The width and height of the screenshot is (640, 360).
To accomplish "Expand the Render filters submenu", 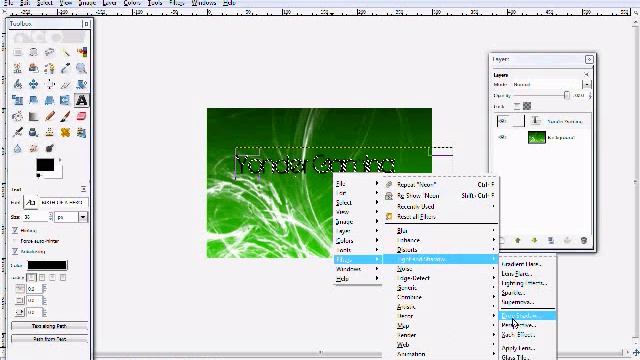I will 440,335.
